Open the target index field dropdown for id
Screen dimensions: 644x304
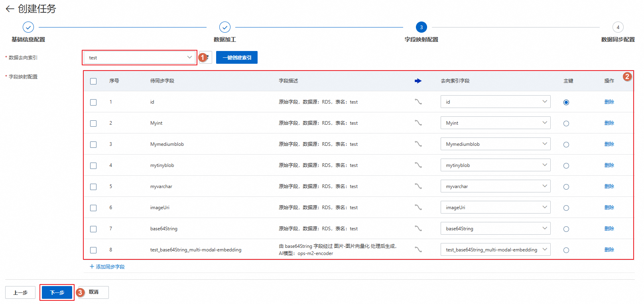[x=495, y=102]
